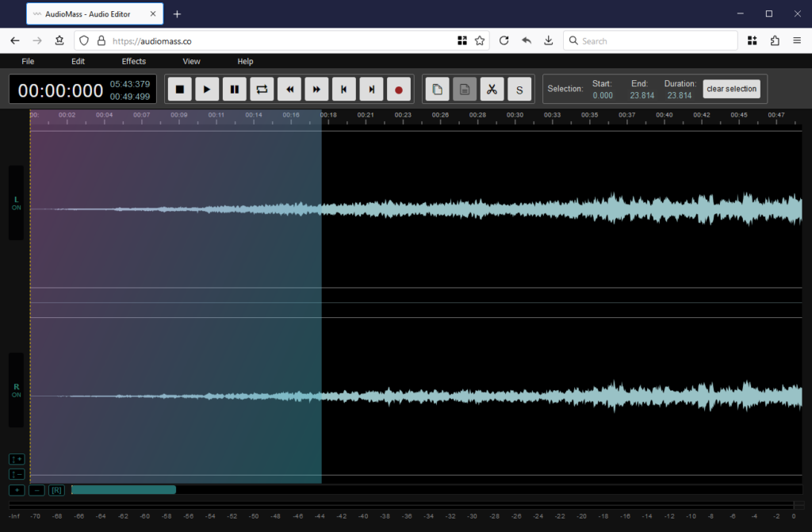Stop audio playback
Image resolution: width=812 pixels, height=532 pixels.
click(x=180, y=89)
